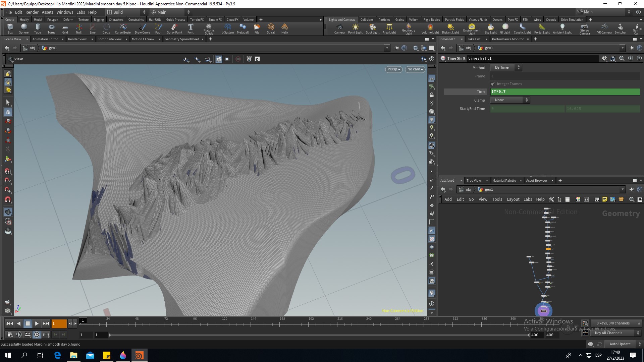This screenshot has width=644, height=362.
Task: Open the No cam camera menu
Action: pos(415,69)
